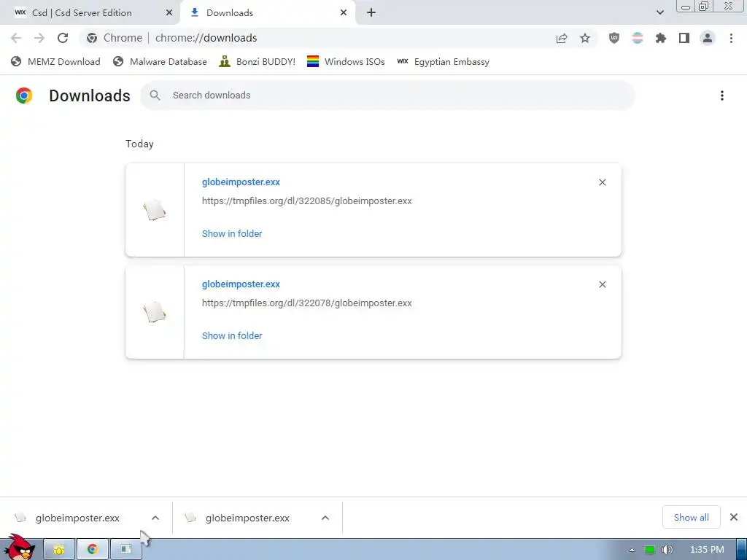Open the Egyptian Embassy bookmark
This screenshot has height=560, width=747.
pyautogui.click(x=443, y=62)
